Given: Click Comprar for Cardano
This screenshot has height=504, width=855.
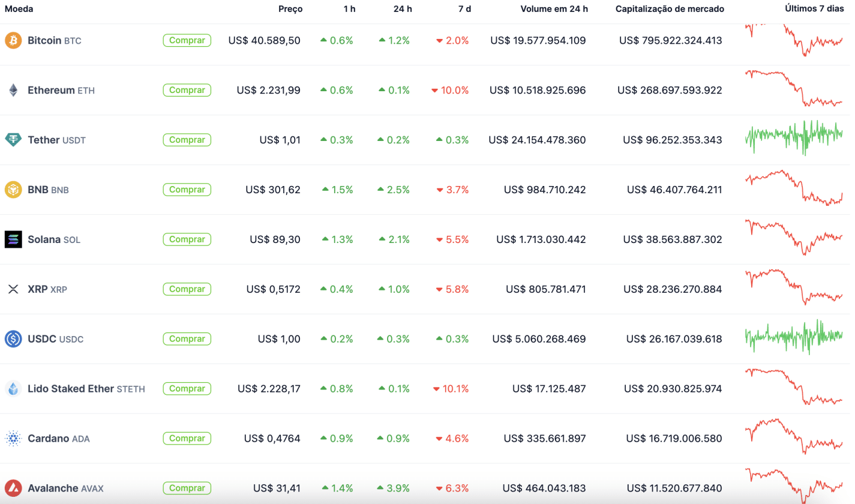Looking at the screenshot, I should click(187, 439).
